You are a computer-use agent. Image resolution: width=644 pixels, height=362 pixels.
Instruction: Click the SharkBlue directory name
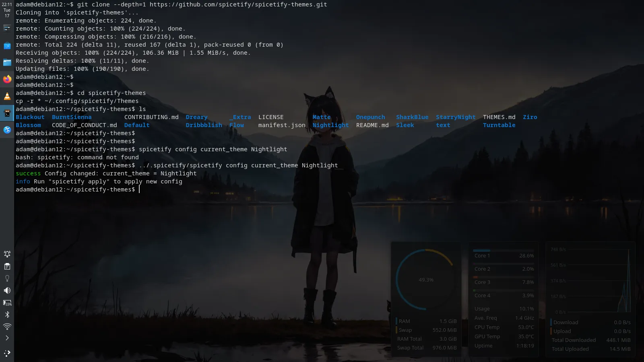(x=412, y=117)
